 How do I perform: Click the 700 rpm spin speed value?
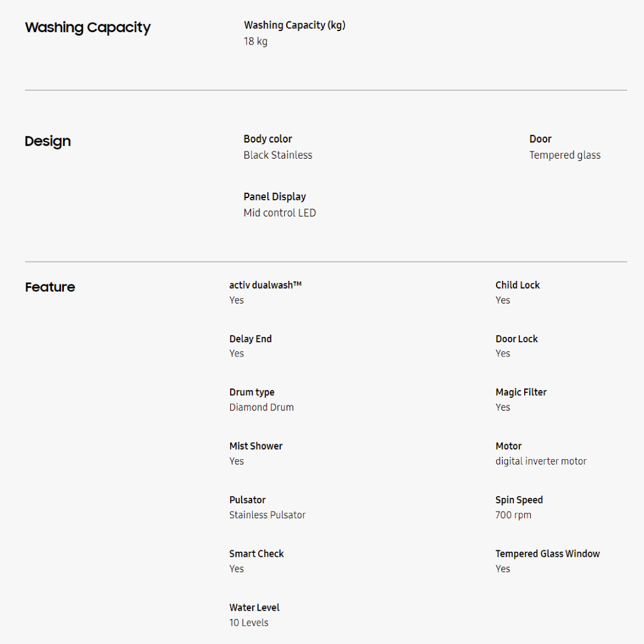coord(513,515)
